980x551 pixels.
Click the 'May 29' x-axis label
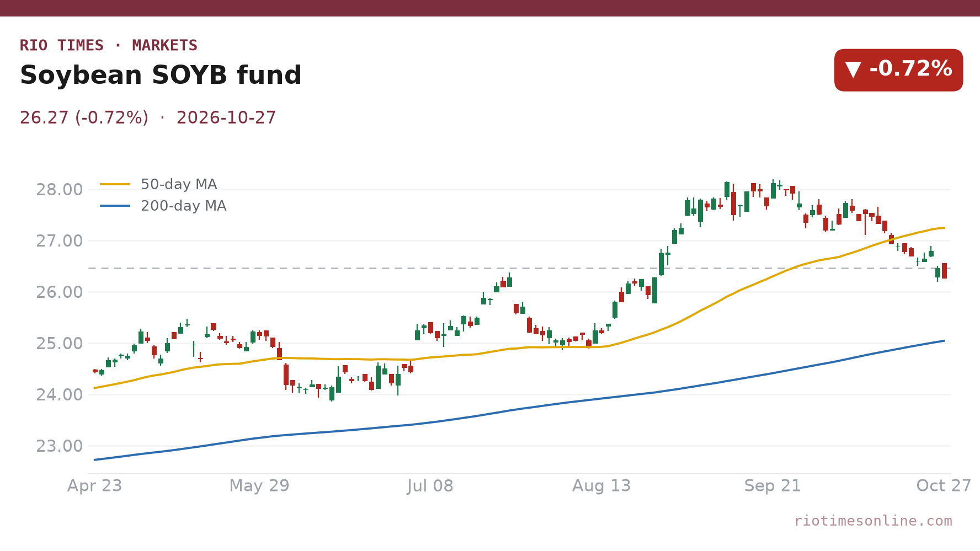click(x=259, y=486)
